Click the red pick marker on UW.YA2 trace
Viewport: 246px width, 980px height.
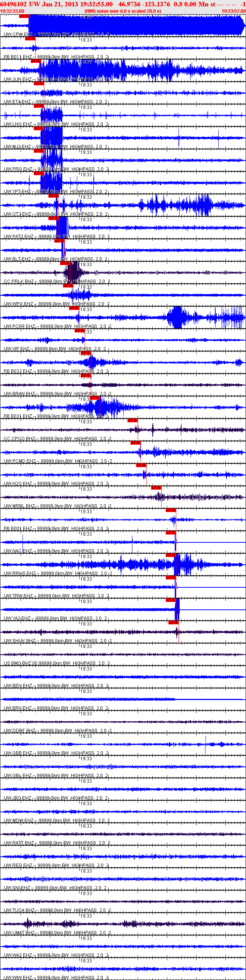point(171,600)
